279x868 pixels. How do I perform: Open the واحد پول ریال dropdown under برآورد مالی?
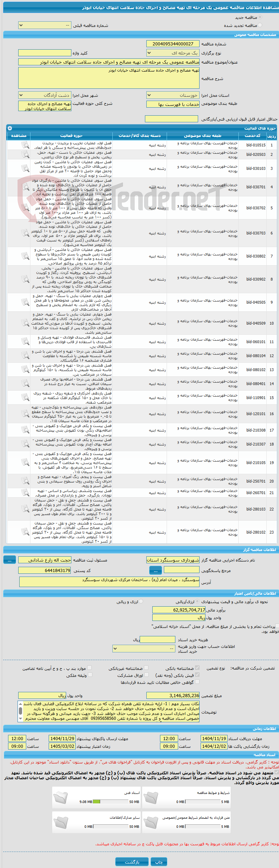[179, 617]
